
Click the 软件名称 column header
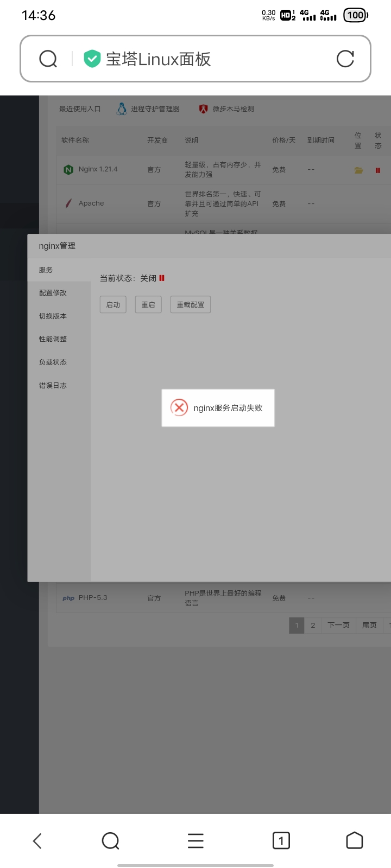tap(75, 141)
